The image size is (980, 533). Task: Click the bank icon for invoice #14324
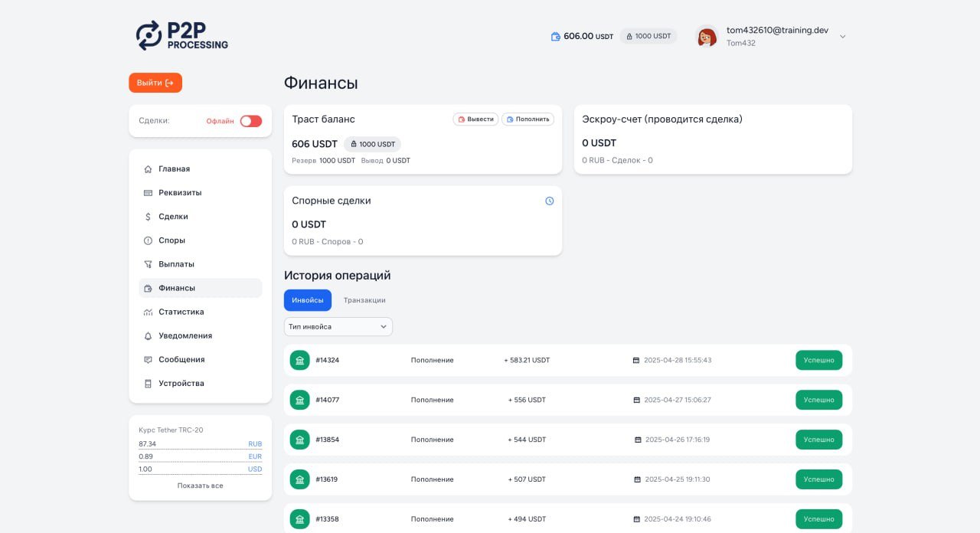point(299,360)
